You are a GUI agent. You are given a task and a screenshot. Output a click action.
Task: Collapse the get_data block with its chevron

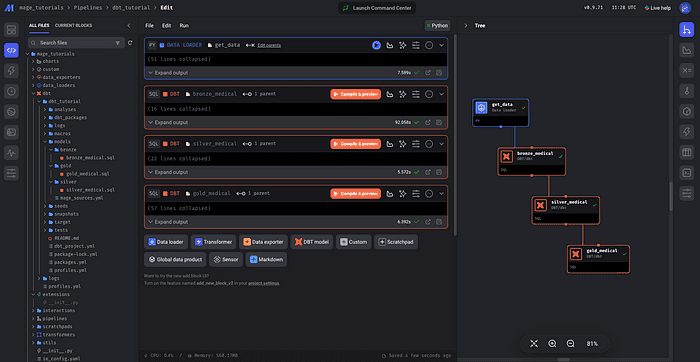442,45
